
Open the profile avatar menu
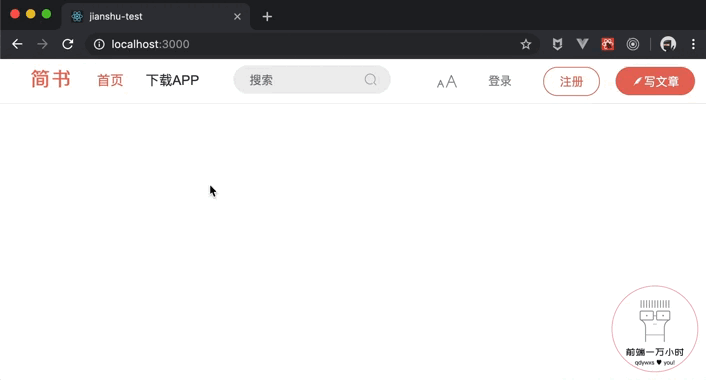[668, 44]
